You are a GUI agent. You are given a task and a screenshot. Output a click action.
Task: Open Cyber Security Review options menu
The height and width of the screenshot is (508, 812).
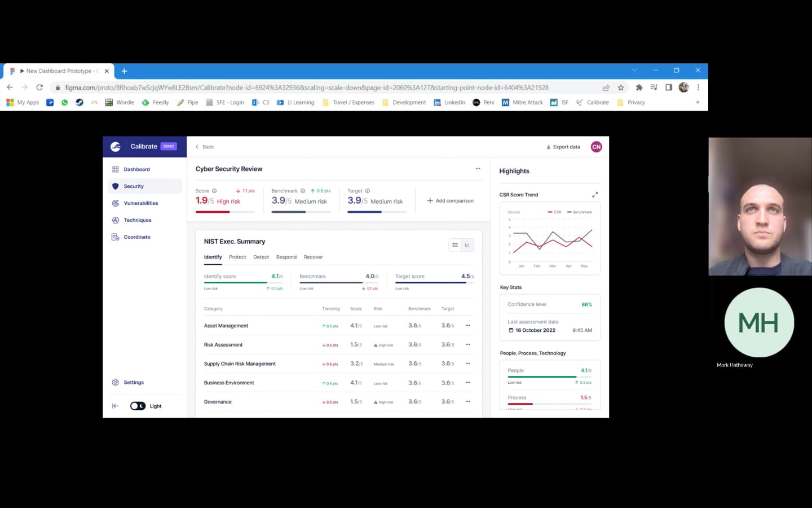[x=478, y=169]
